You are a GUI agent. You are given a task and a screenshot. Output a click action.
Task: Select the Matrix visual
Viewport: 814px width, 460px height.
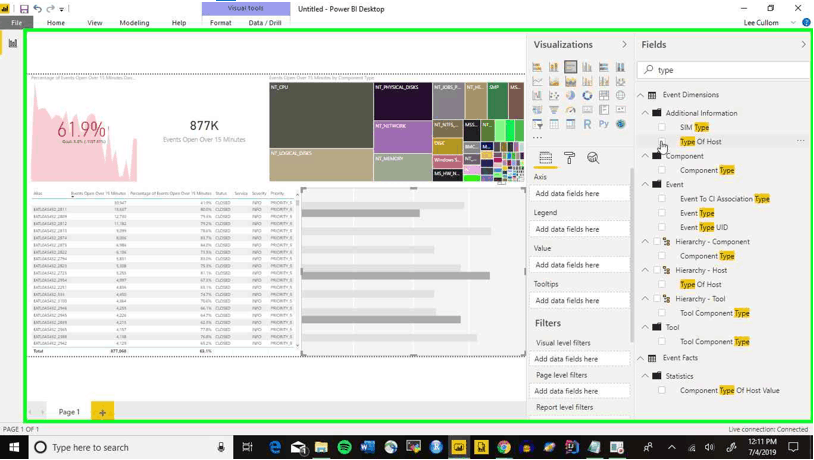[571, 124]
